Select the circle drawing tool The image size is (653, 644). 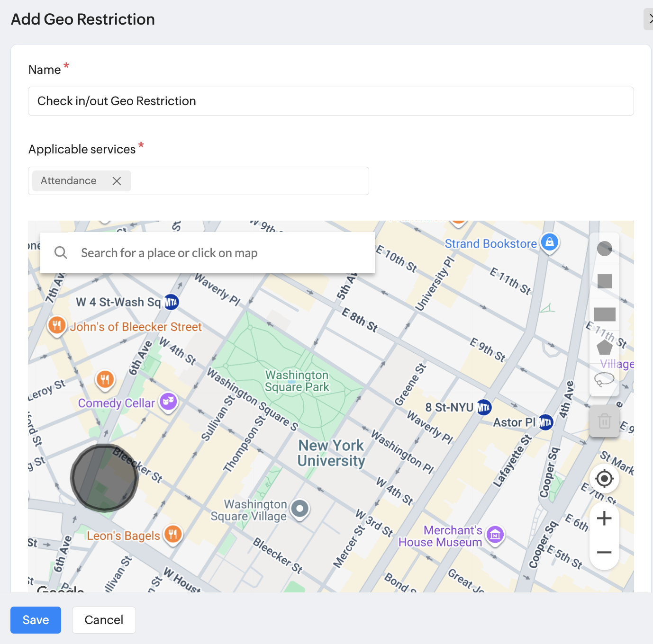coord(604,249)
